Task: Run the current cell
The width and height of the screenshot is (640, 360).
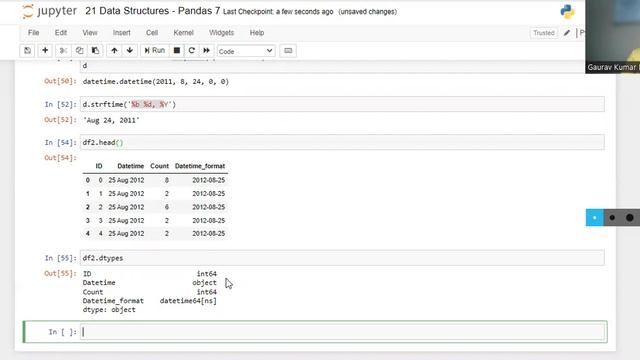Action: [155, 51]
